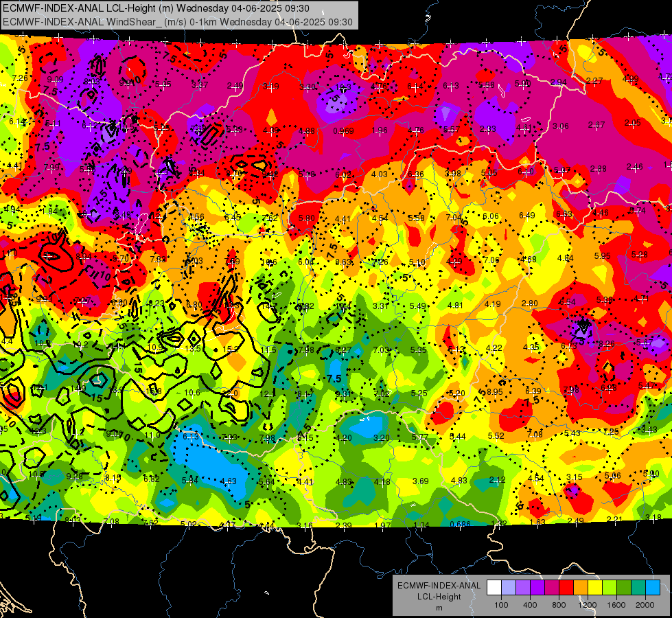This screenshot has width=672, height=618.
Task: Click the grid point value '5.77'
Action: point(420,437)
